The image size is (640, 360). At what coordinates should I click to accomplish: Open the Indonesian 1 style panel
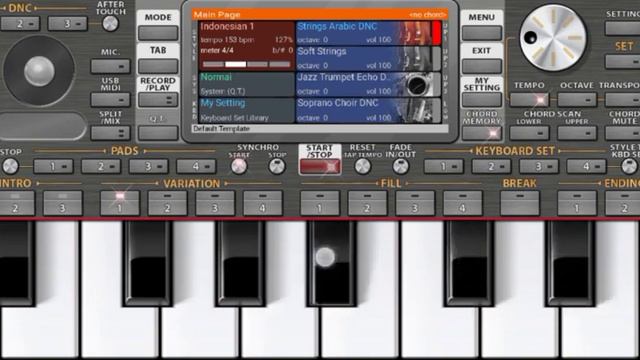coord(247,46)
